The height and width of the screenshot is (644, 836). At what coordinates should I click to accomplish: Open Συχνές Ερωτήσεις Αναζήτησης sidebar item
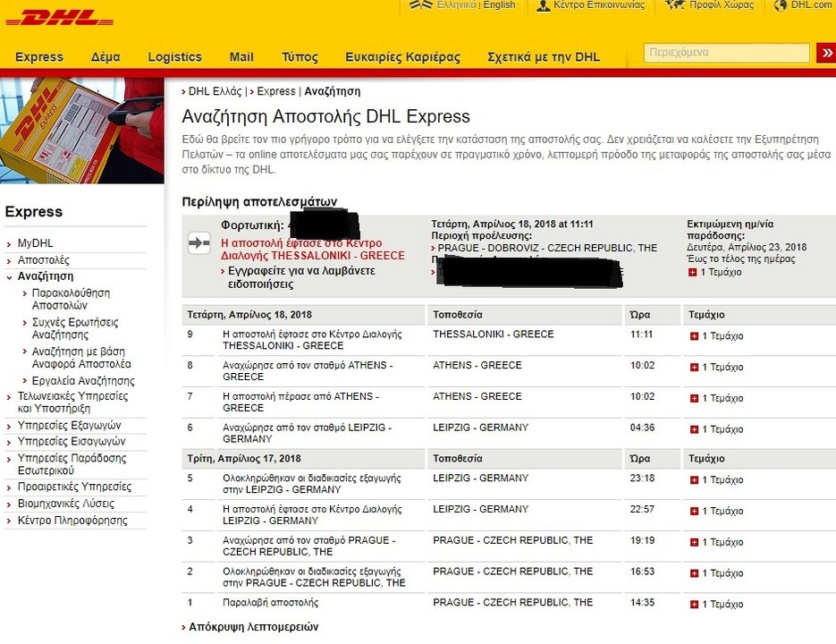click(x=75, y=328)
